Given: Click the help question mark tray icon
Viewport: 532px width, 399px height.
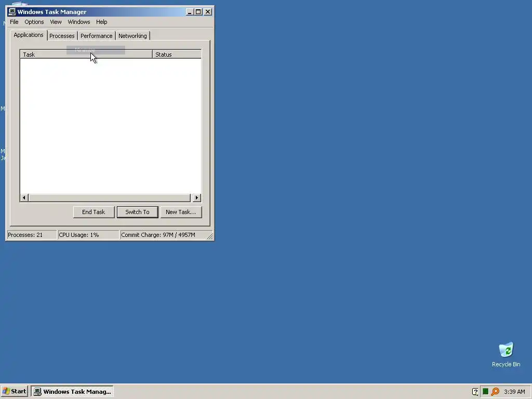Looking at the screenshot, I should (475, 392).
